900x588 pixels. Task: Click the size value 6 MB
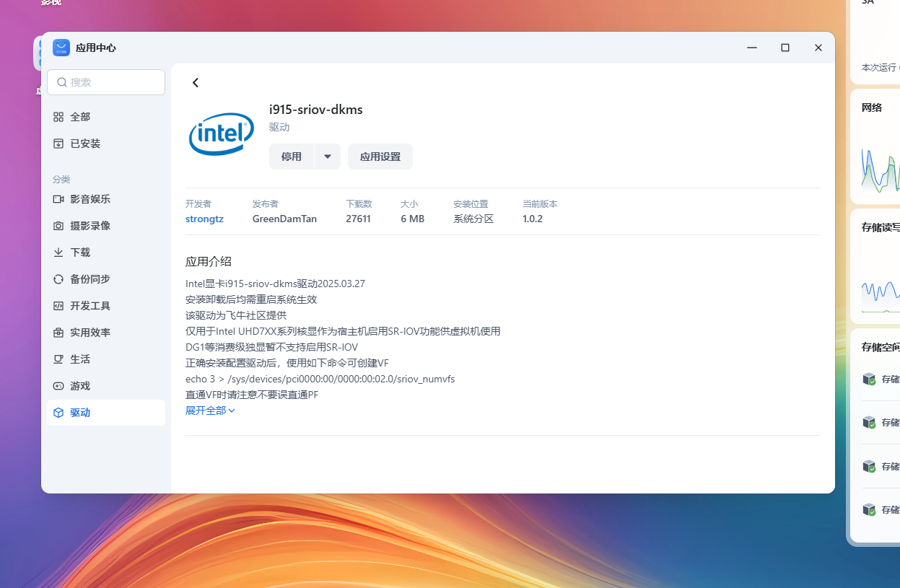tap(412, 219)
